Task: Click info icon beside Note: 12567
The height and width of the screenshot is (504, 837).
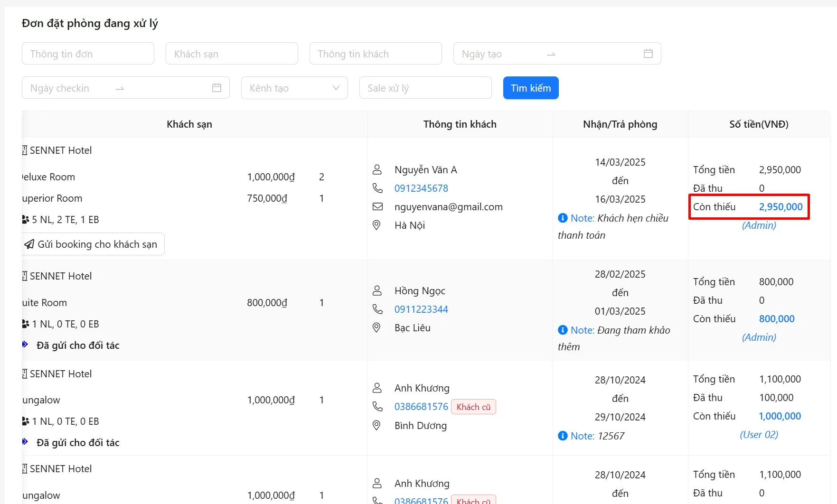Action: (563, 436)
